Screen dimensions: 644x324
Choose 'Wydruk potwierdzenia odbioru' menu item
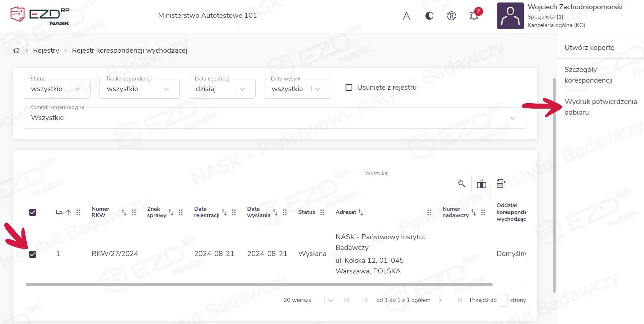point(600,107)
